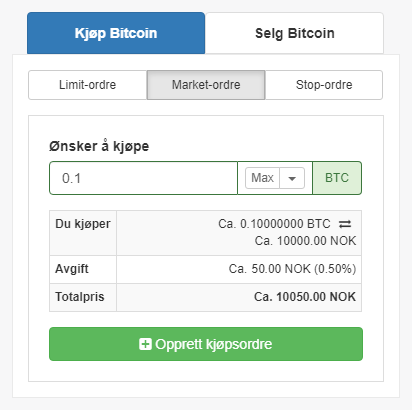
Task: Click the swap arrows icon beside BTC amount
Action: coord(345,224)
